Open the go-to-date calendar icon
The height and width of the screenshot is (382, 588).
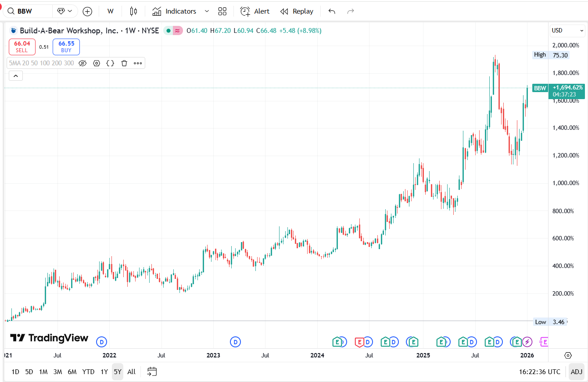[152, 372]
